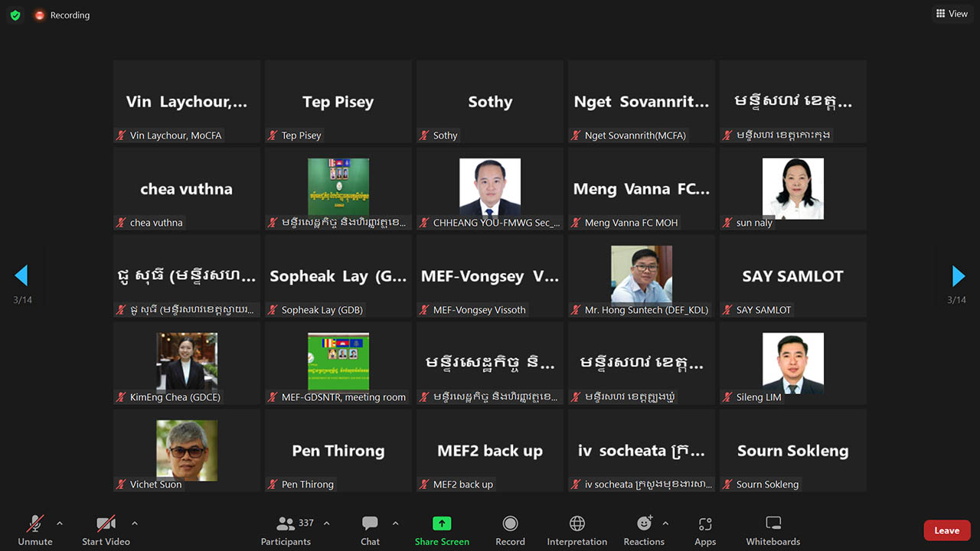Expand video options arrow beside Start Video
The image size is (980, 551).
click(135, 523)
